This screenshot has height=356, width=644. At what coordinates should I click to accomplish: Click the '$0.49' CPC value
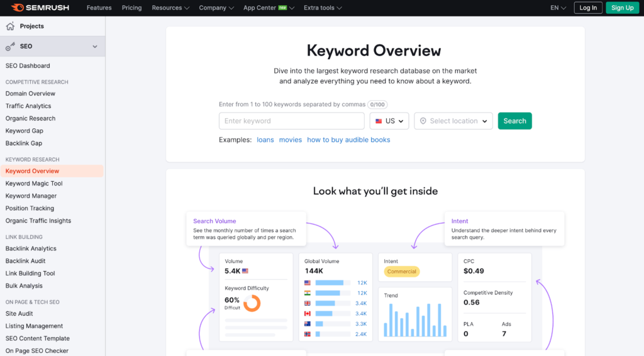click(x=474, y=271)
